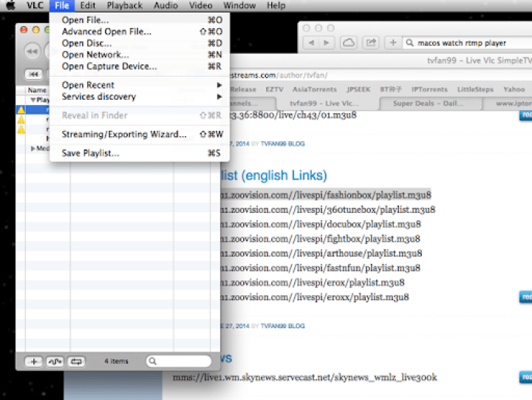This screenshot has width=532, height=400.
Task: Open Yahoo bookmark
Action: click(x=514, y=89)
